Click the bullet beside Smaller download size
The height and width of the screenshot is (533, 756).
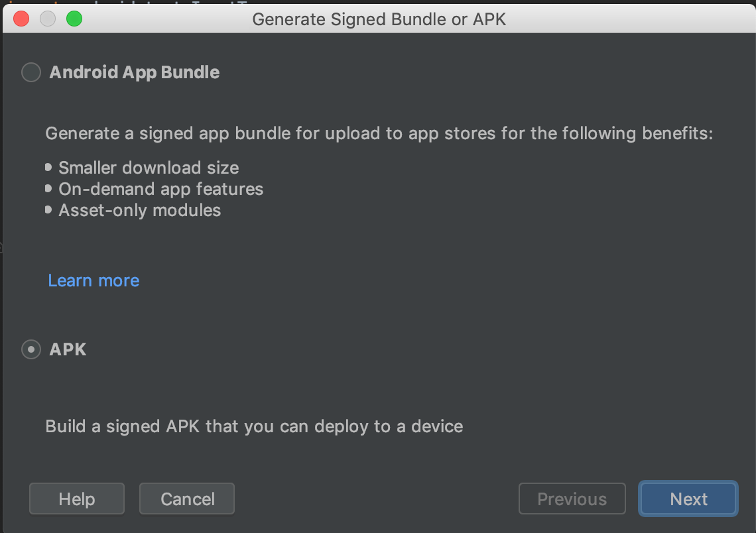48,168
